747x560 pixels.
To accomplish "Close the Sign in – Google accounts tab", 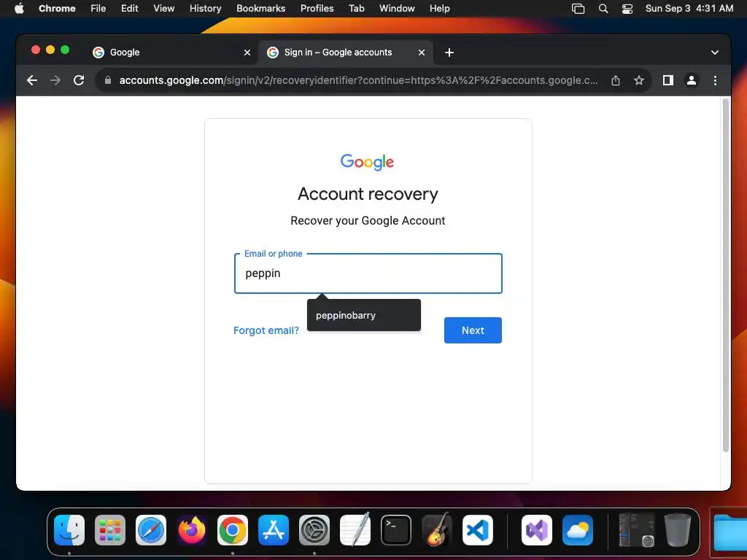I will 422,52.
